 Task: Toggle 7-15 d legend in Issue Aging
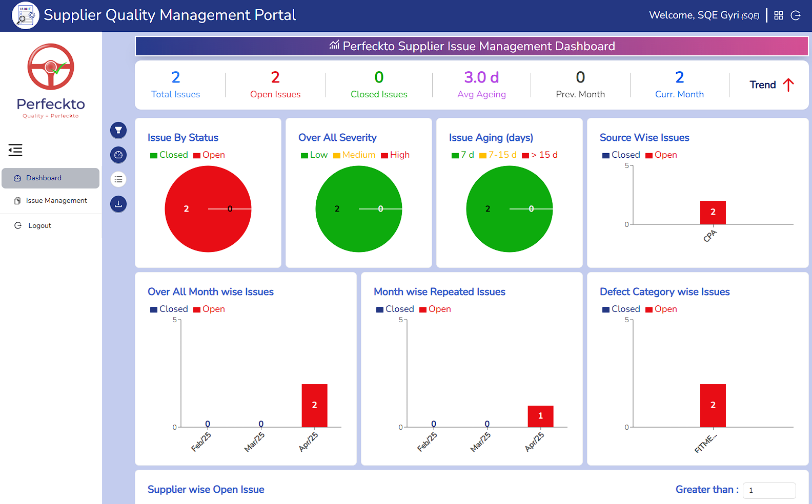[498, 155]
